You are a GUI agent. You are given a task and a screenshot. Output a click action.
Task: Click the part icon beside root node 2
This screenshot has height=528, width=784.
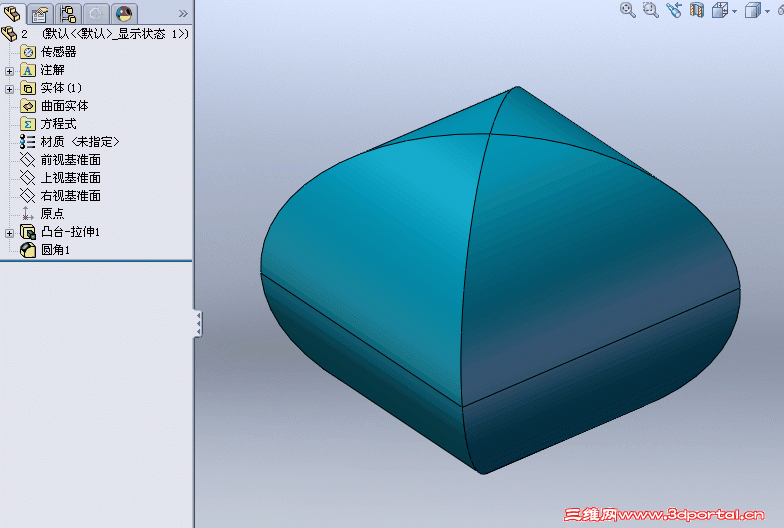[x=10, y=34]
